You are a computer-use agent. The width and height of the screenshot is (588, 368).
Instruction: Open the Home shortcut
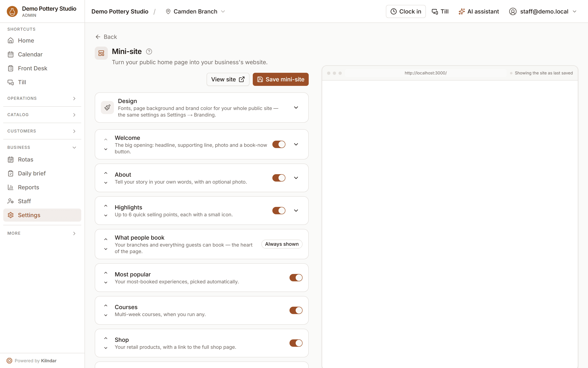[x=42, y=40]
